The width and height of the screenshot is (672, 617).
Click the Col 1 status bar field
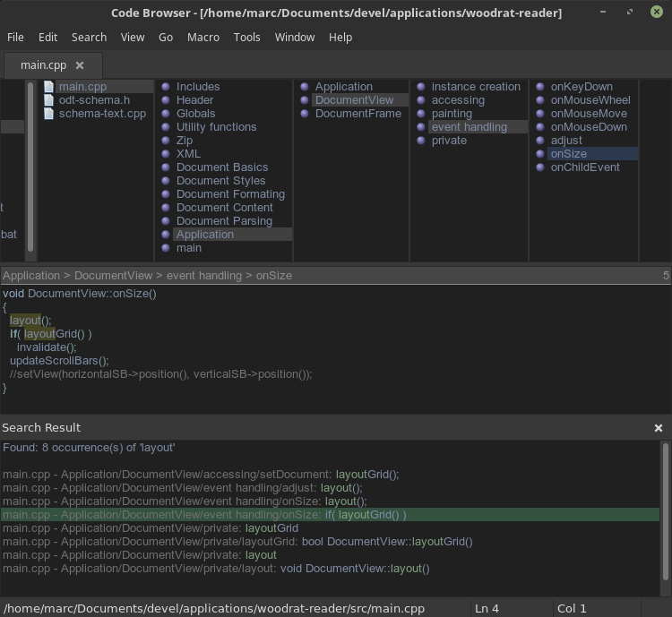(x=597, y=608)
